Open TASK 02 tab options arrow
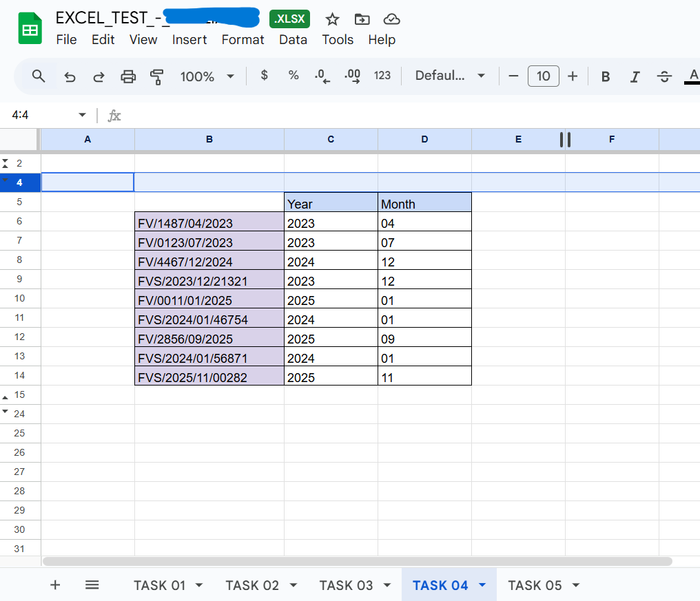Image resolution: width=700 pixels, height=601 pixels. [x=294, y=585]
